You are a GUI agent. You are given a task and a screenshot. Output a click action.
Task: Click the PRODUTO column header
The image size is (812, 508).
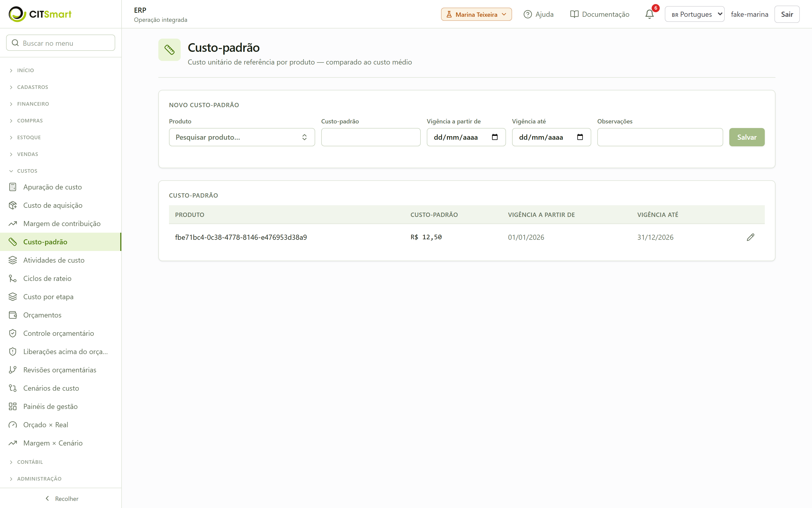click(x=190, y=215)
